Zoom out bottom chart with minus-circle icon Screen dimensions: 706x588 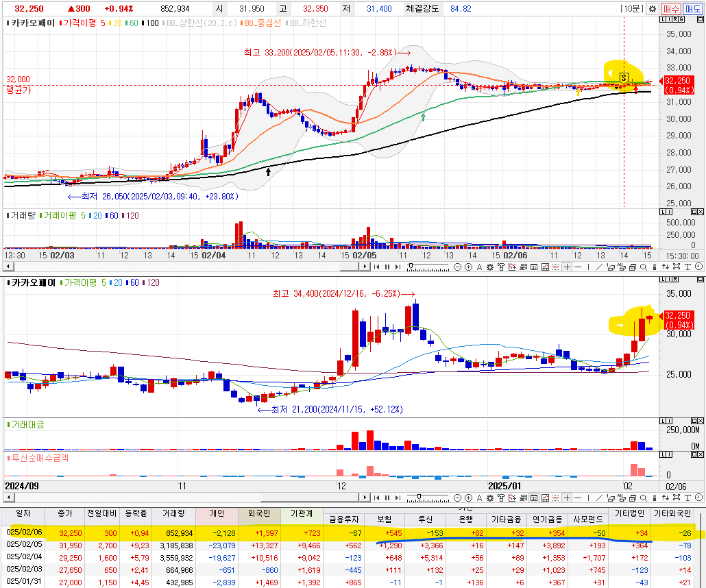pos(457,498)
